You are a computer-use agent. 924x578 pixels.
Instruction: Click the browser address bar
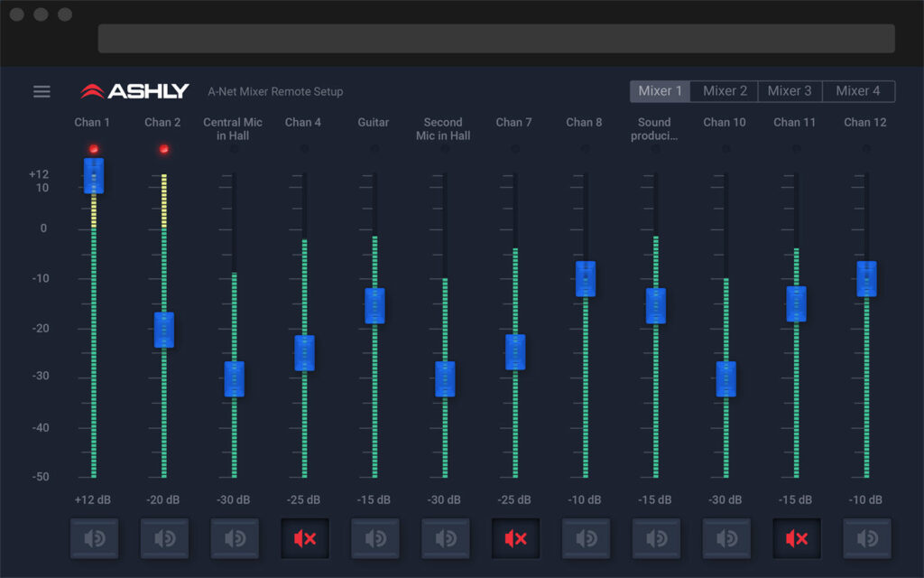[496, 38]
